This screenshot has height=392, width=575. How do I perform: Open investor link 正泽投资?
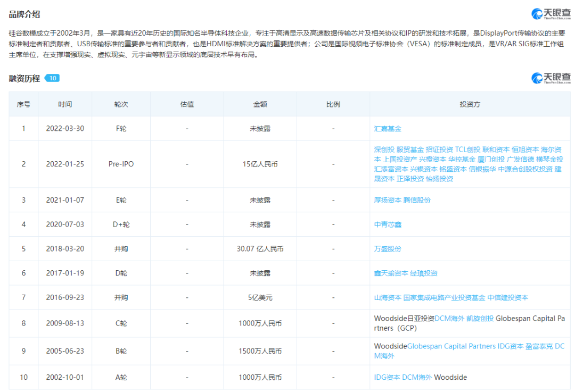tap(410, 179)
